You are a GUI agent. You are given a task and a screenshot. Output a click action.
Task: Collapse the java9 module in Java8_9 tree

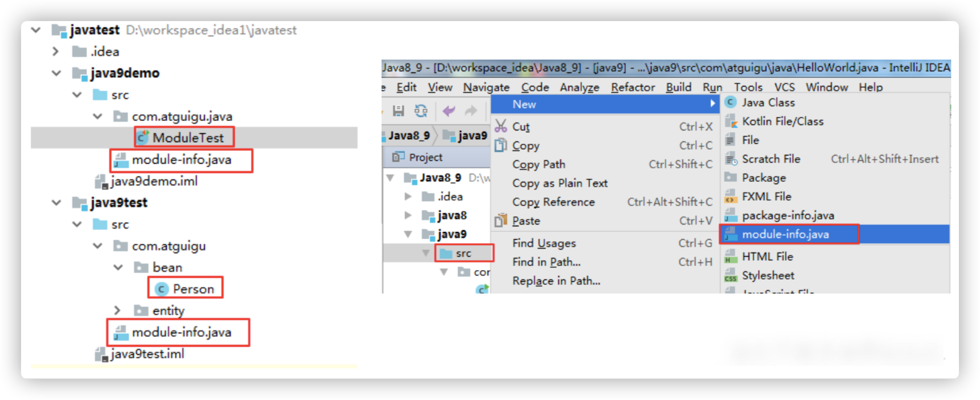tap(408, 234)
